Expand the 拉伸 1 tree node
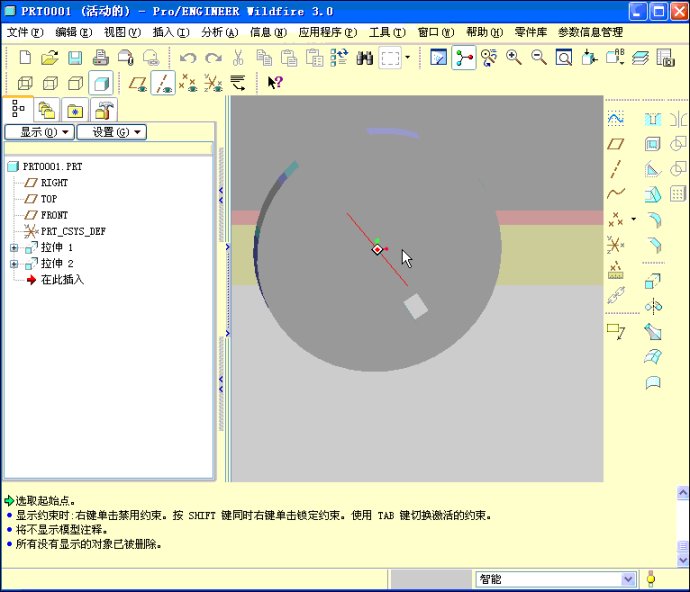This screenshot has width=690, height=592. tap(14, 247)
